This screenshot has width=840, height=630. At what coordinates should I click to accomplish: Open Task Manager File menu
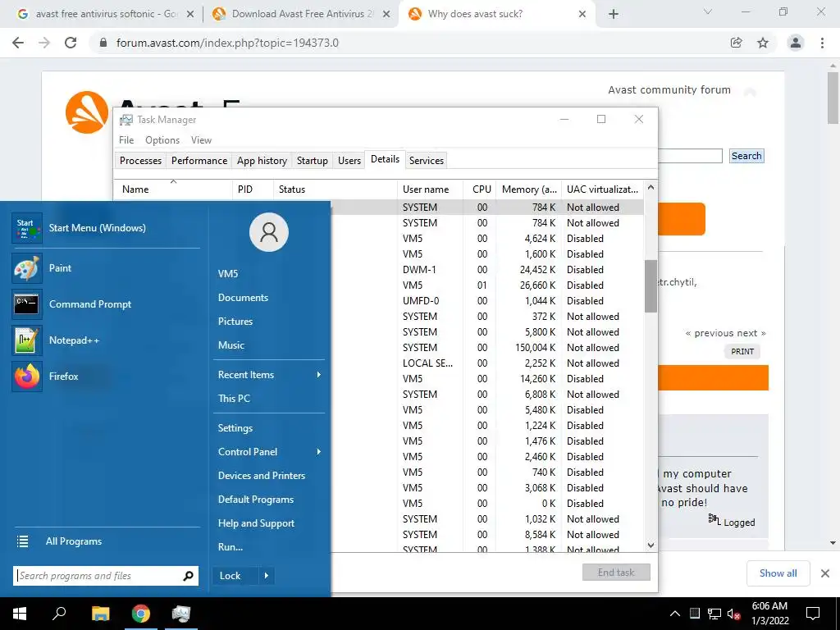pos(126,140)
